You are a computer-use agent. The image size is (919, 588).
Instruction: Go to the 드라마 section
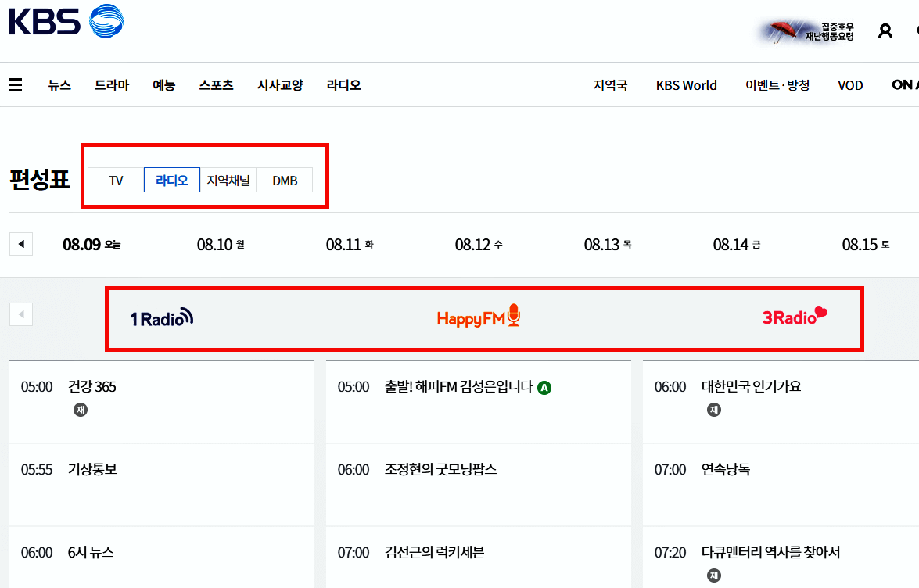coord(111,85)
